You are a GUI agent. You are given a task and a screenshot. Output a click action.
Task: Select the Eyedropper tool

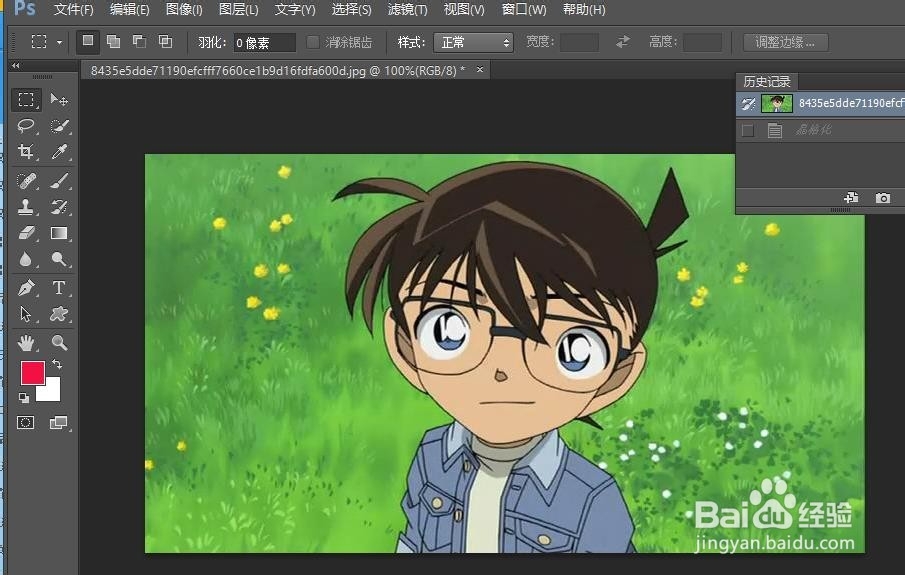(x=58, y=151)
